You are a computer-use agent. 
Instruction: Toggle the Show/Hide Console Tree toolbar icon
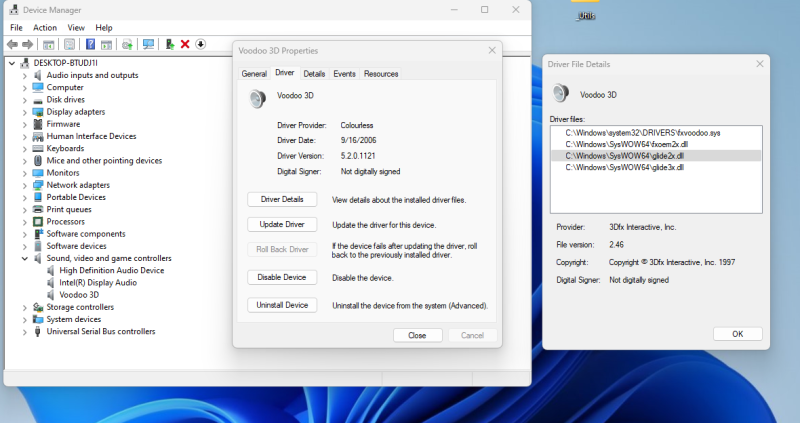click(x=48, y=44)
